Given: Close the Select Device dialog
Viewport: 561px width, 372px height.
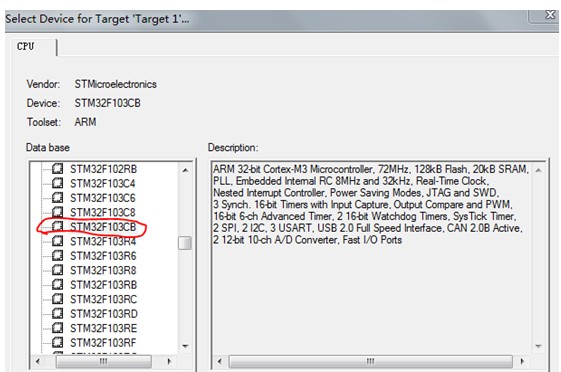Looking at the screenshot, I should 550,15.
